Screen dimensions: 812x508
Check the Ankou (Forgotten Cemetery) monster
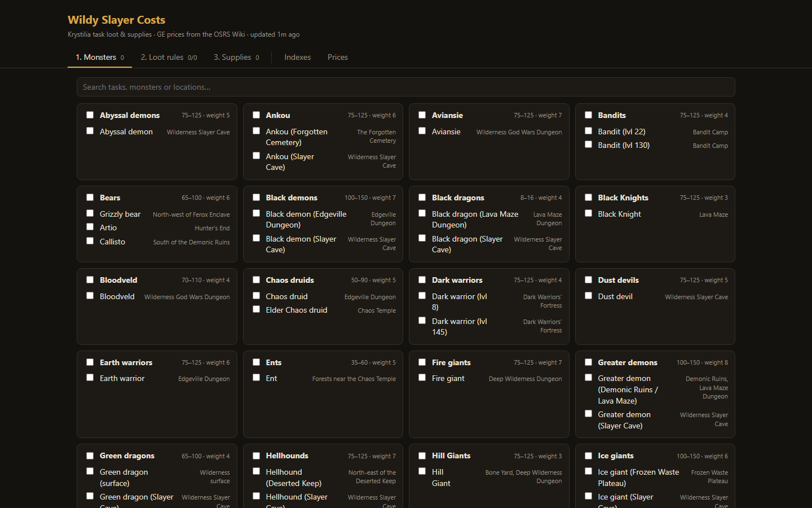click(x=256, y=131)
